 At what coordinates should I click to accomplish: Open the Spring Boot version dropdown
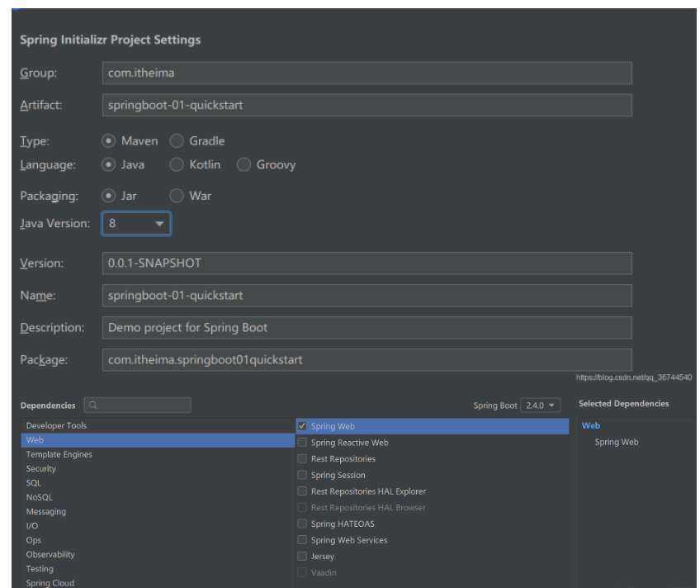(540, 405)
